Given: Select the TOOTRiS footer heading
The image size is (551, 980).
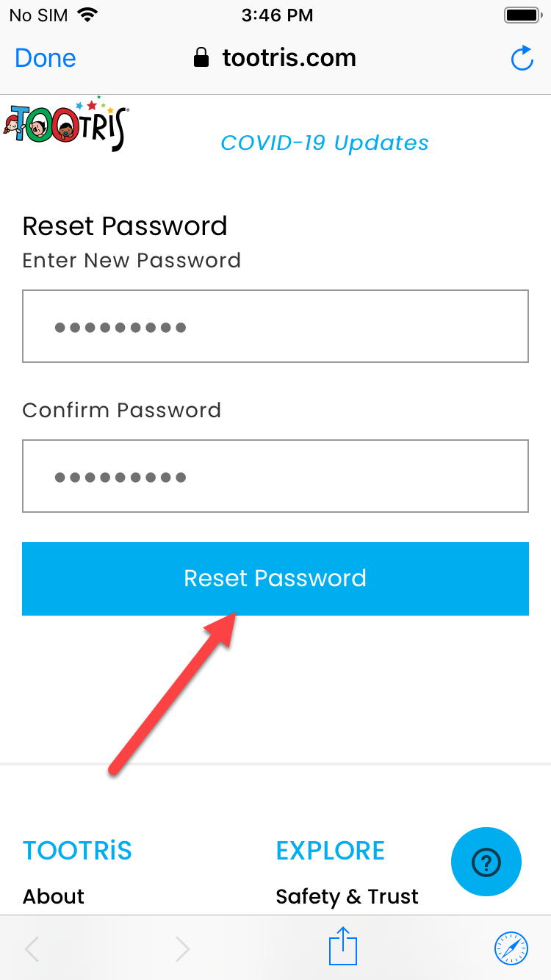Looking at the screenshot, I should click(77, 851).
